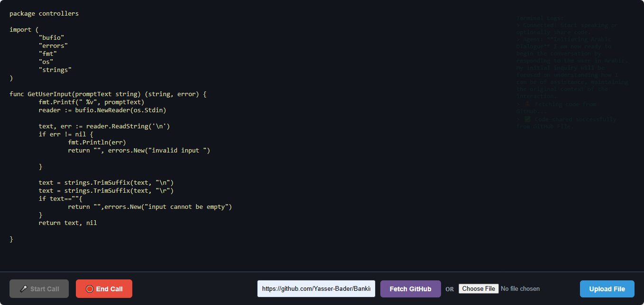The image size is (644, 305).
Task: Click the fmt.Println(err) line
Action: click(97, 143)
